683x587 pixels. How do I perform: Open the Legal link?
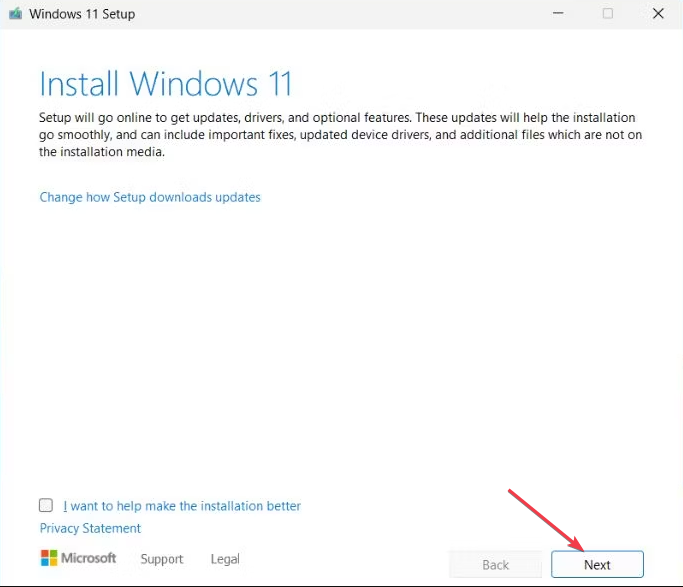tap(225, 559)
